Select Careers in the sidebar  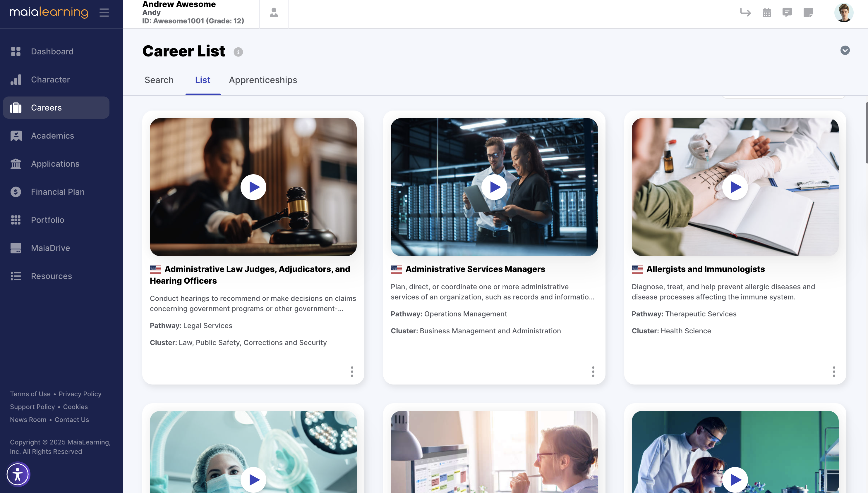56,108
